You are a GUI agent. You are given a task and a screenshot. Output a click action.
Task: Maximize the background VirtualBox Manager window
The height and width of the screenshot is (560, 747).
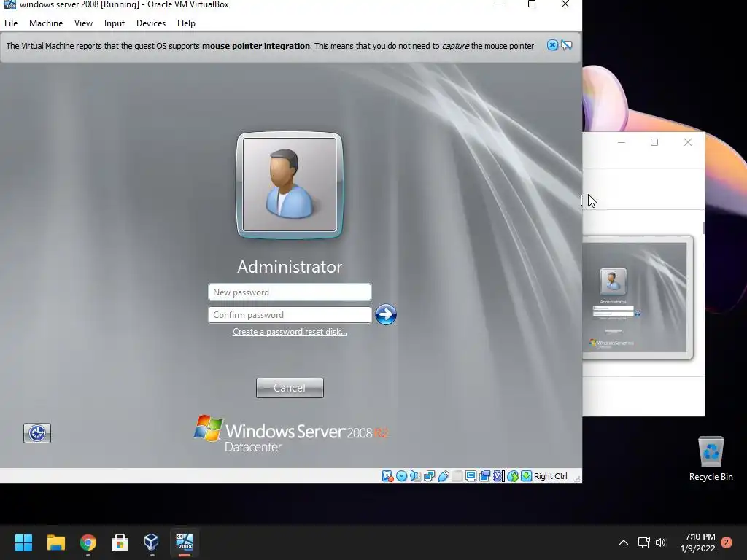coord(654,142)
